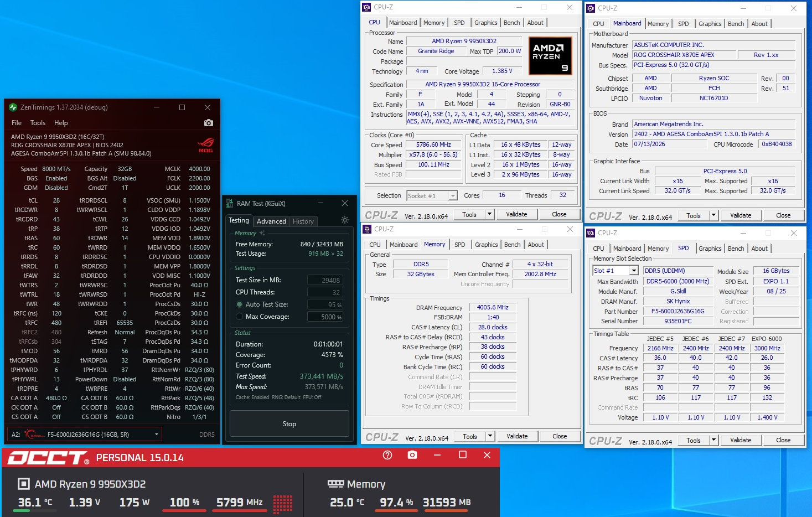
Task: Click the CPU Threads field in RAM Test
Action: tap(325, 292)
